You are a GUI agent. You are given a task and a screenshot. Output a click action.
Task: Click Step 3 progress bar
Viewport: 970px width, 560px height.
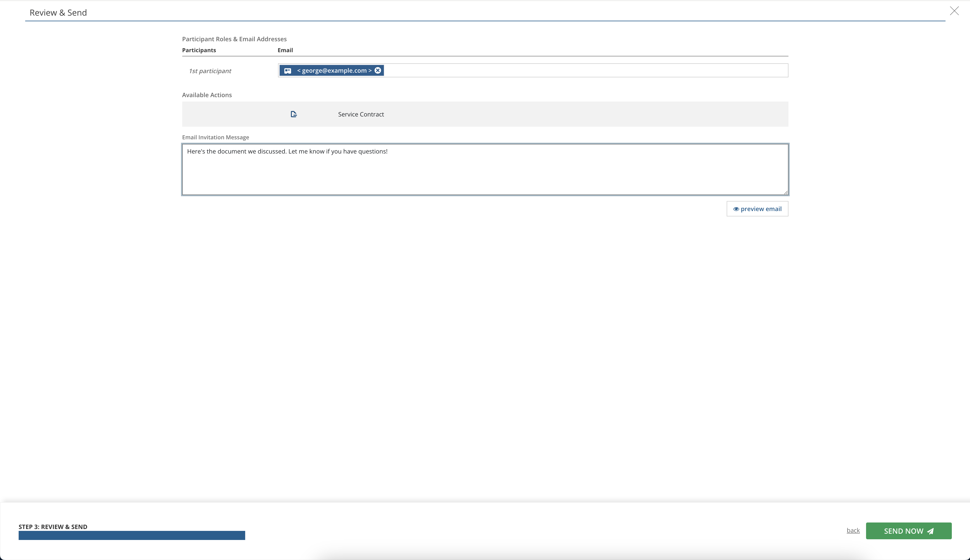(x=132, y=535)
